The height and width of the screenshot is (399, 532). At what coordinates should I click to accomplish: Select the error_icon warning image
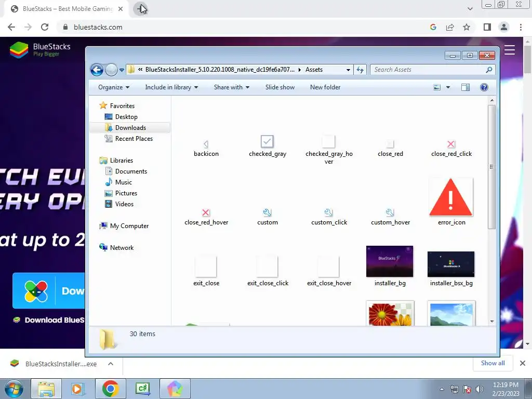point(451,202)
